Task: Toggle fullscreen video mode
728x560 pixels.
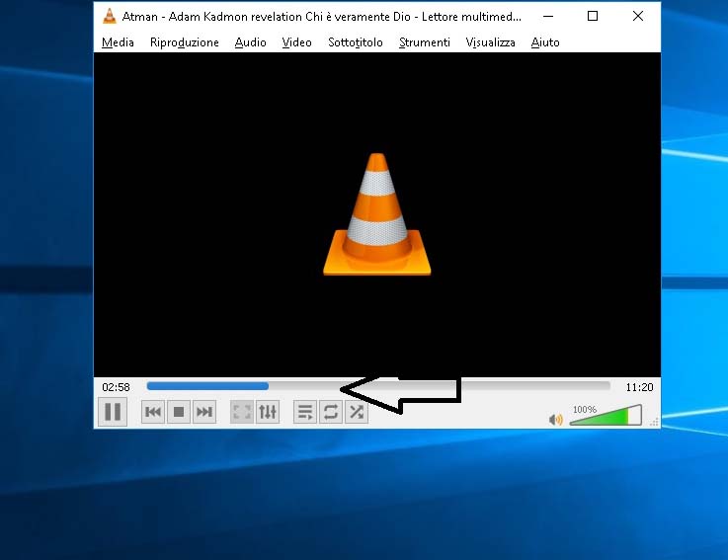Action: click(x=242, y=412)
